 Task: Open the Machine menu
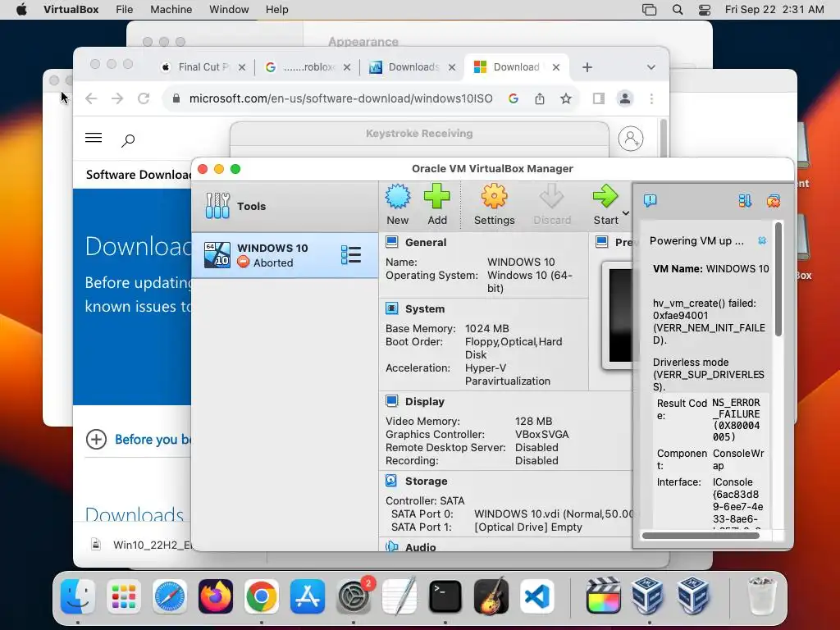point(171,9)
